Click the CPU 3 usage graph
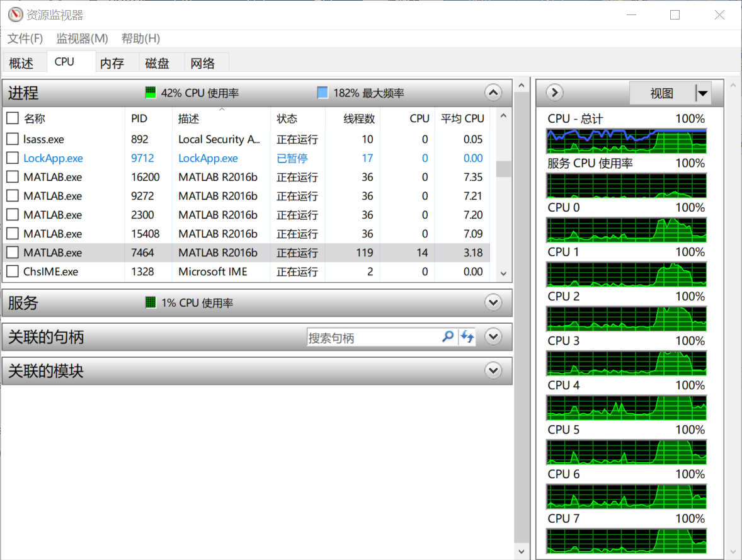Image resolution: width=742 pixels, height=560 pixels. pyautogui.click(x=626, y=363)
